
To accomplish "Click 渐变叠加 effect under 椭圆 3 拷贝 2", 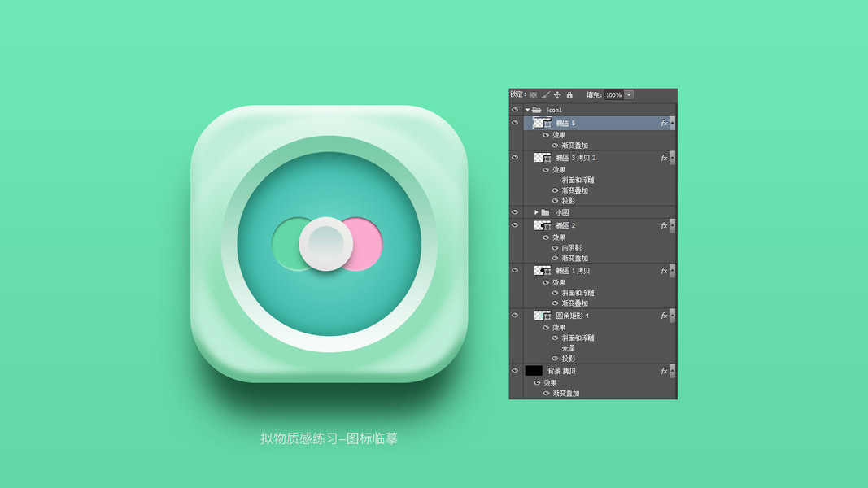I will 574,190.
